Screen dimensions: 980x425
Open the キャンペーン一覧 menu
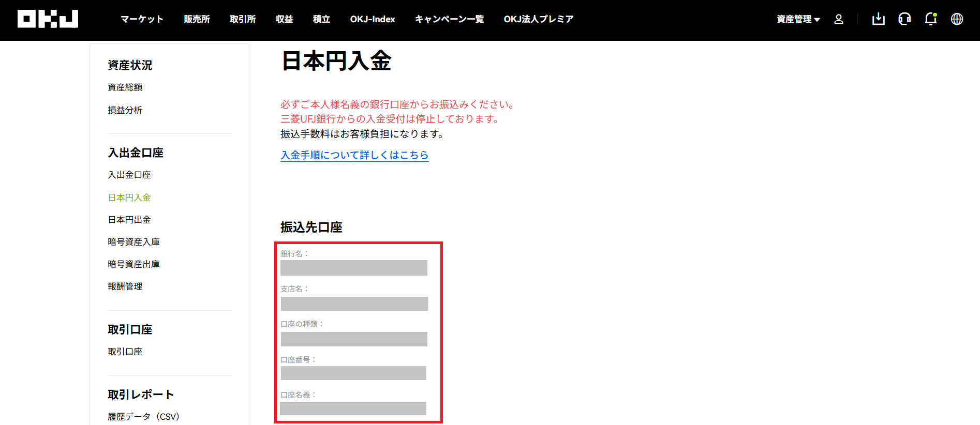(449, 19)
